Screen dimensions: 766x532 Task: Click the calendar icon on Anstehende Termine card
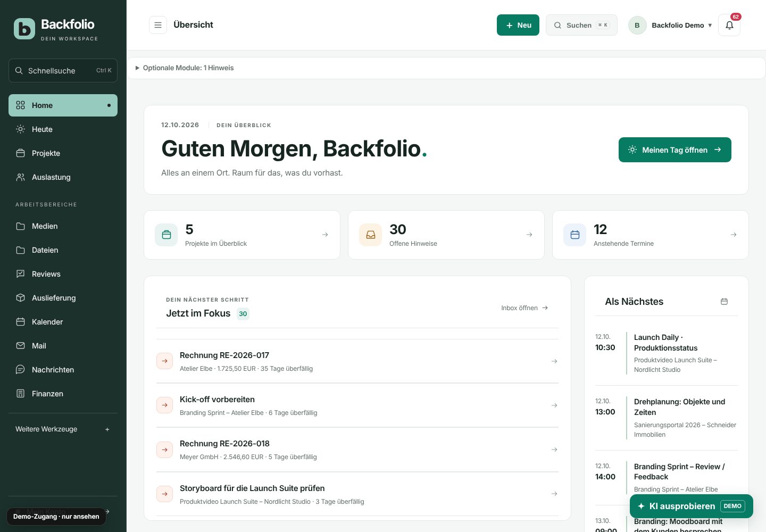coord(575,235)
